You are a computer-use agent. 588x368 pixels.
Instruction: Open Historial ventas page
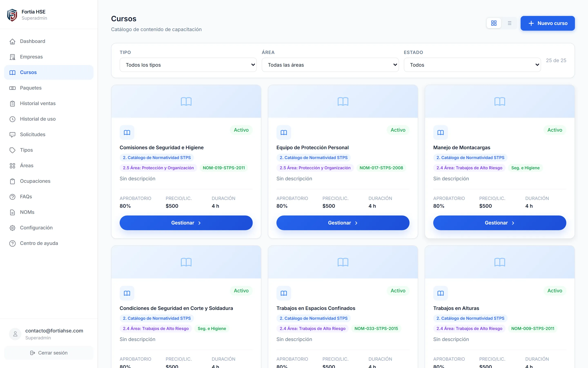(49, 104)
